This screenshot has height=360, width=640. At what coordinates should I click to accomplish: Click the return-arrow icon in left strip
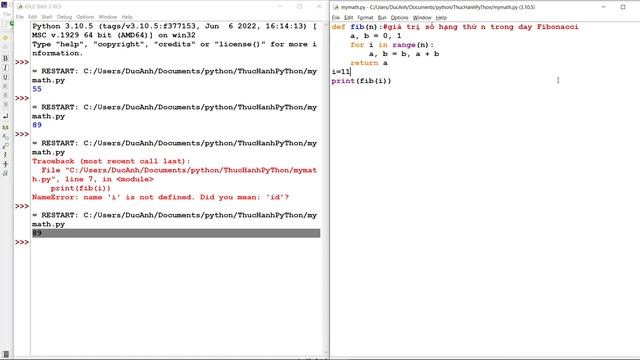[x=5, y=116]
